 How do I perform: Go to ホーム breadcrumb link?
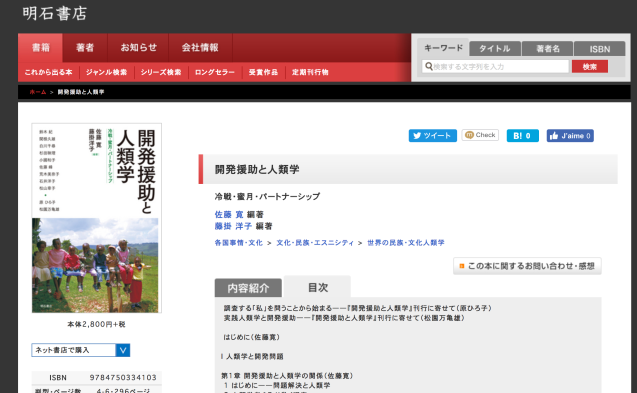tap(38, 92)
